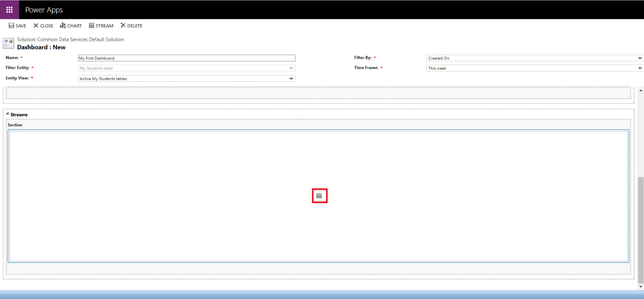The width and height of the screenshot is (644, 299).
Task: Open the app launcher waffle menu
Action: pyautogui.click(x=9, y=10)
